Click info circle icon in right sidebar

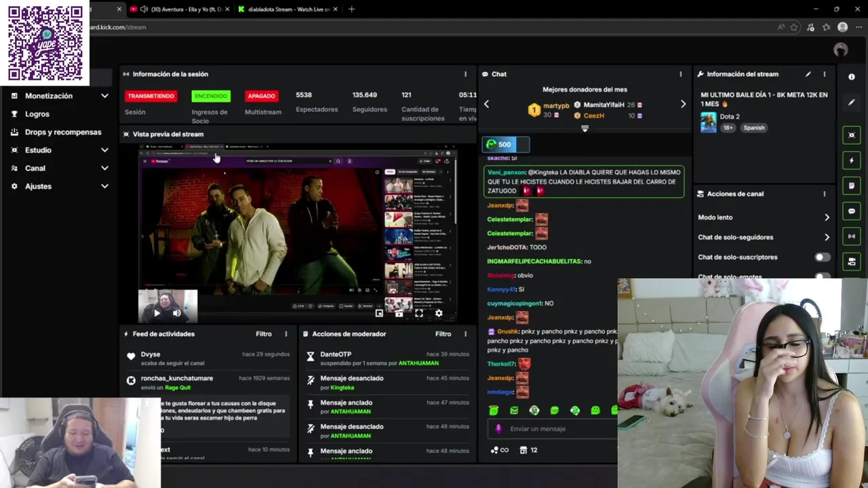point(852,77)
